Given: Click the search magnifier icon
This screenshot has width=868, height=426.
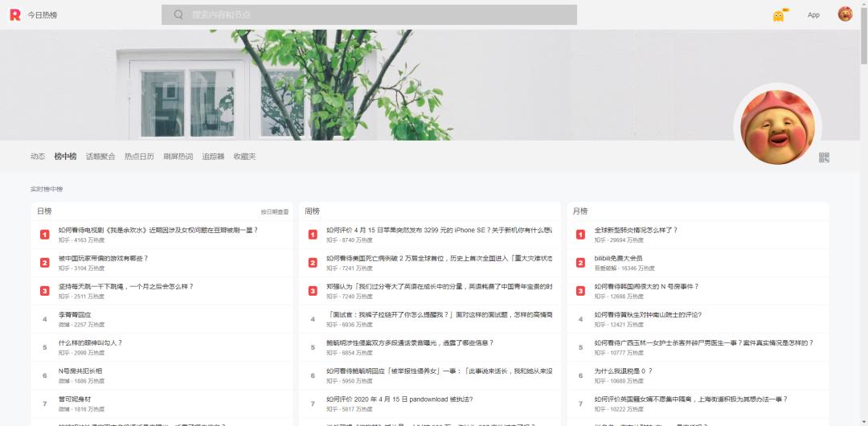Looking at the screenshot, I should tap(178, 14).
